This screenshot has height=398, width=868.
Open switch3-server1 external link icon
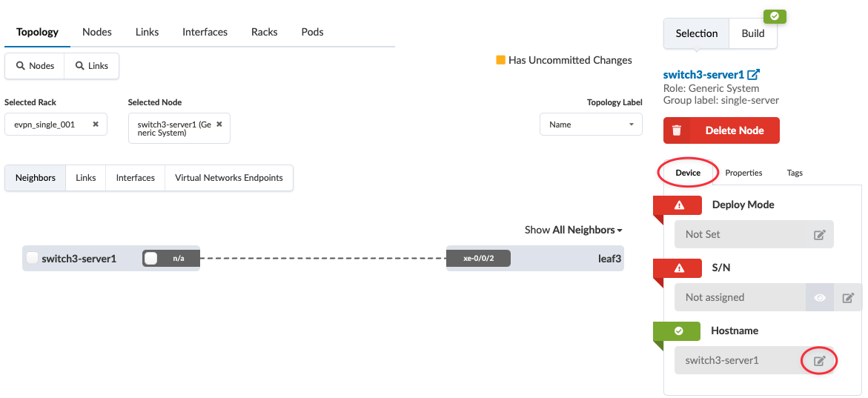754,75
